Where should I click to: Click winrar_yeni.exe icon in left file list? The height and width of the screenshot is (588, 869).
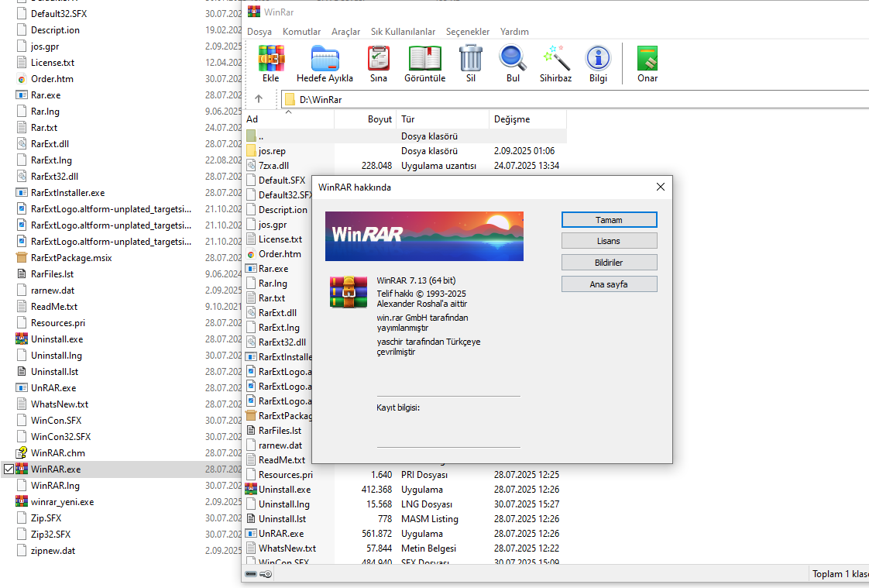[21, 501]
